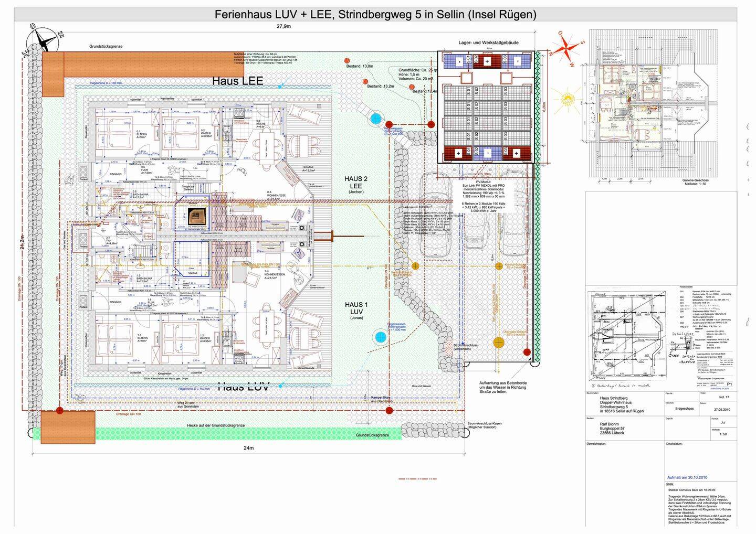The width and height of the screenshot is (756, 534).
Task: Select the large Haus LEE heading
Action: pyautogui.click(x=237, y=81)
